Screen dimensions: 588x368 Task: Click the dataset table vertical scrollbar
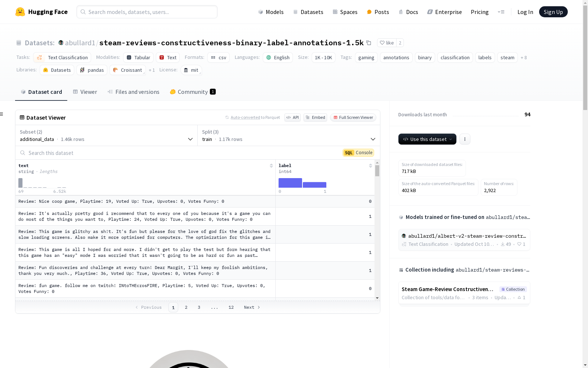[377, 171]
